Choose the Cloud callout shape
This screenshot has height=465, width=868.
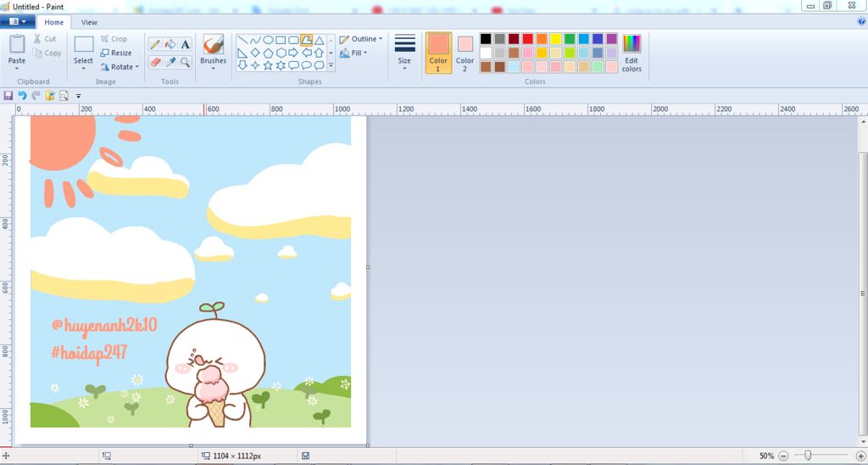(x=319, y=65)
